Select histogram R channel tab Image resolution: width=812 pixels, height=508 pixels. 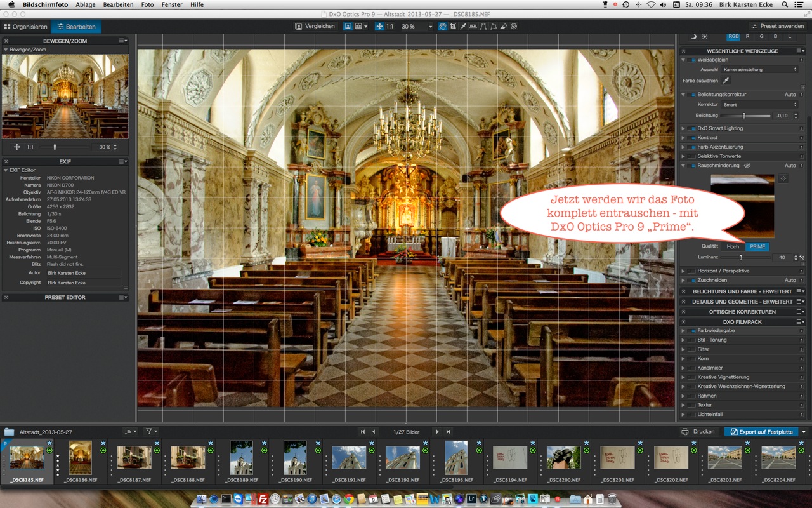click(747, 37)
